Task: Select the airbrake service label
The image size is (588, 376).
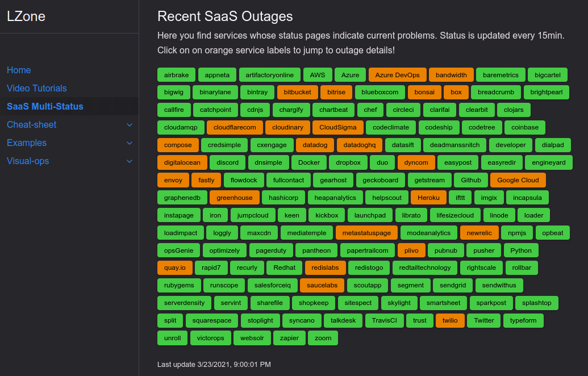Action: point(176,74)
